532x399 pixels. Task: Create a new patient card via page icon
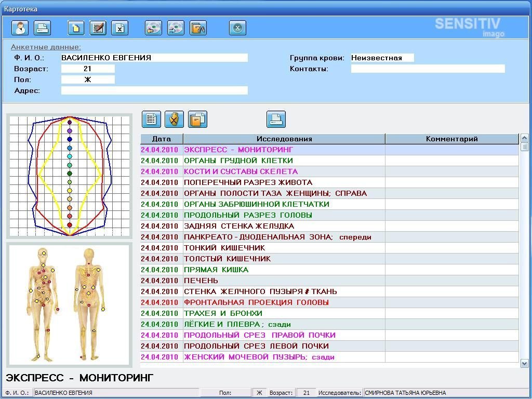coord(76,28)
